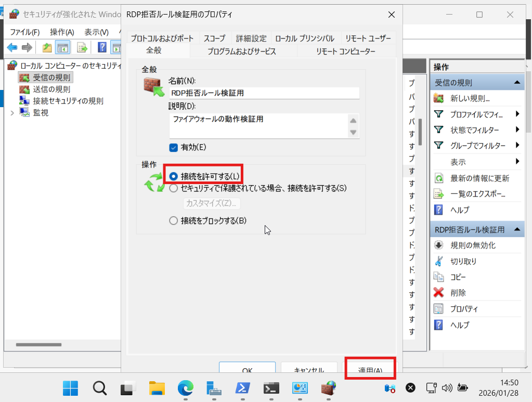Open taskbar Search
Screen dimensions: 532x402
point(99,388)
